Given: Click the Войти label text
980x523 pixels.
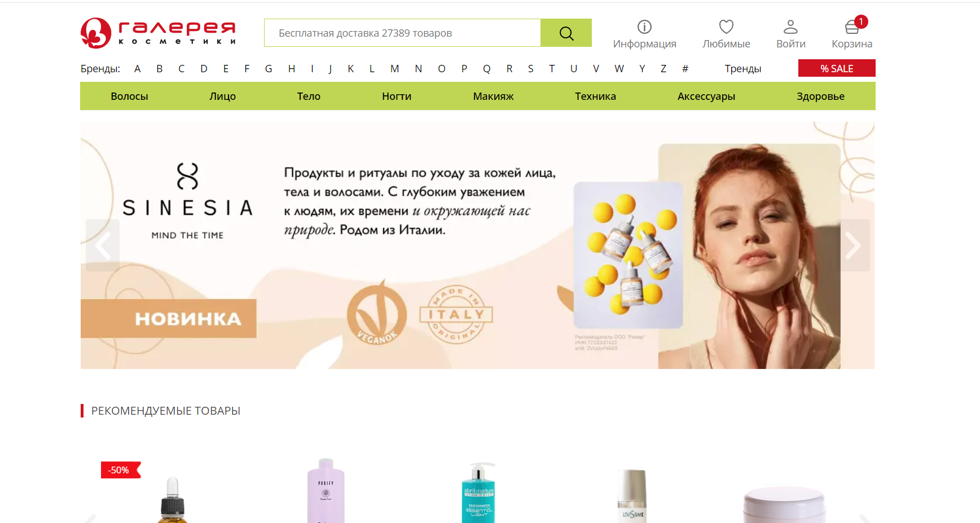Looking at the screenshot, I should click(x=790, y=43).
